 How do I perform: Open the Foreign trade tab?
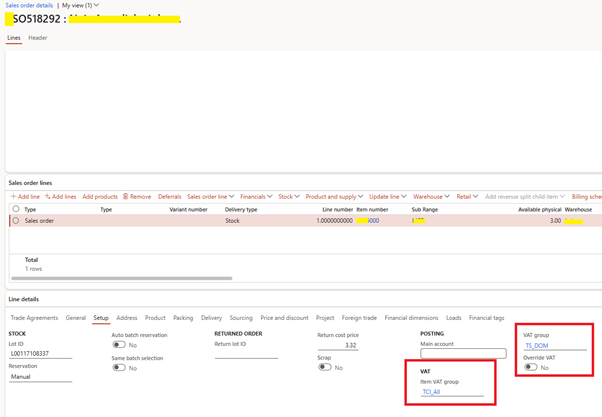coord(359,318)
